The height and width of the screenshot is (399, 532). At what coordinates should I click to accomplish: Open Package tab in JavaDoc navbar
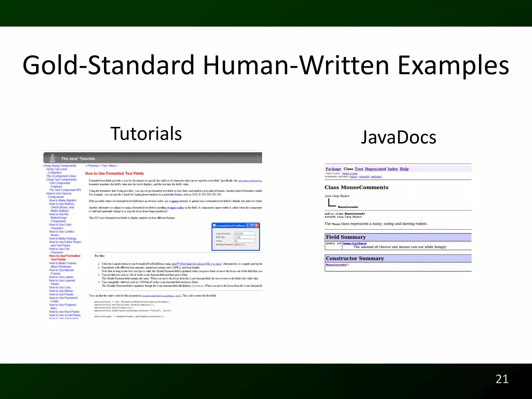(x=333, y=169)
